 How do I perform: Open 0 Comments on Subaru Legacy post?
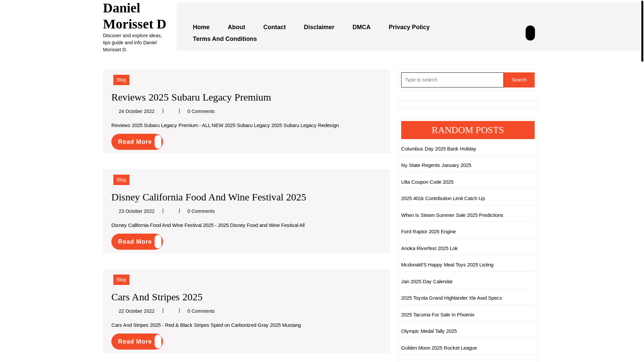201,111
